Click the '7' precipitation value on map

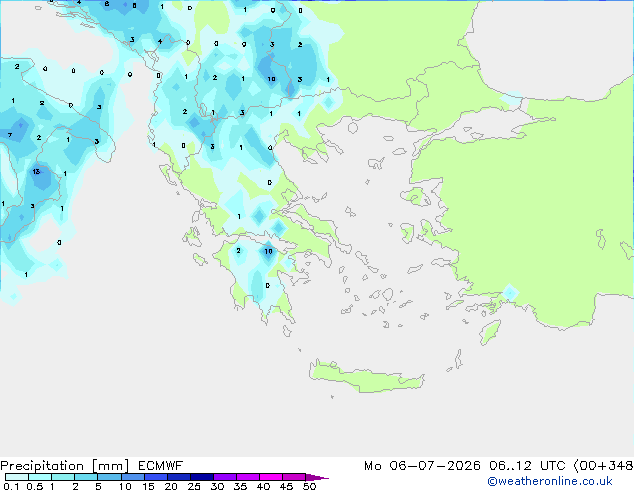(10, 135)
